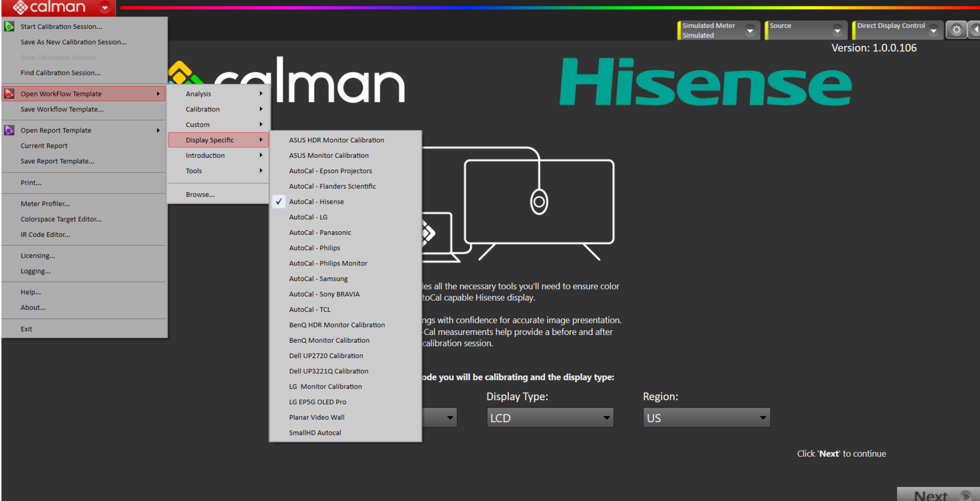
Task: Click the collapse arrow beside the gear
Action: pos(974,30)
